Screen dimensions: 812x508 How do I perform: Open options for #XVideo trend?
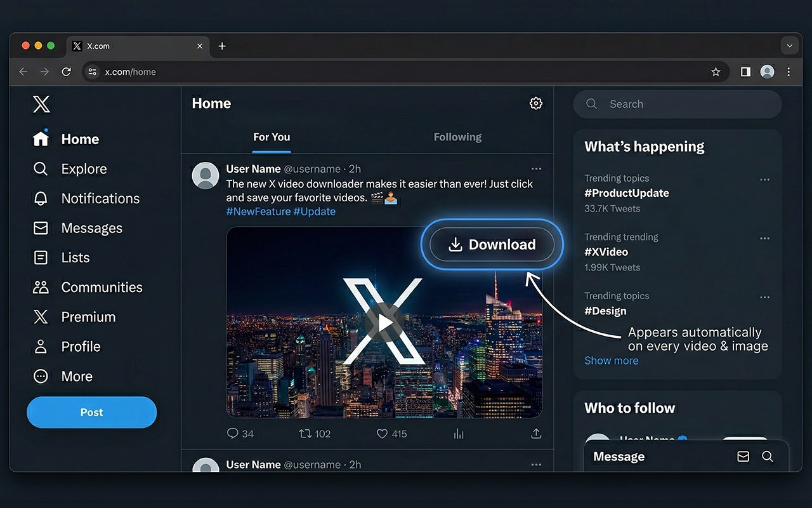764,239
